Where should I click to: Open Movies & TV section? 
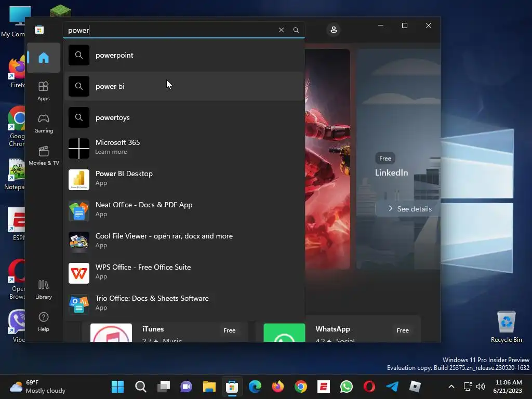point(44,155)
